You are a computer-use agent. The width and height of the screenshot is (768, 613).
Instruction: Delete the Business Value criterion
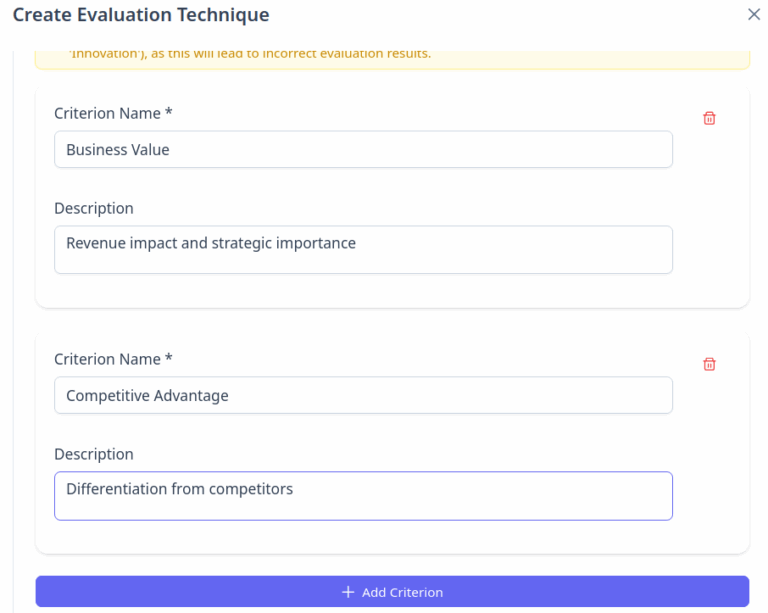tap(709, 118)
